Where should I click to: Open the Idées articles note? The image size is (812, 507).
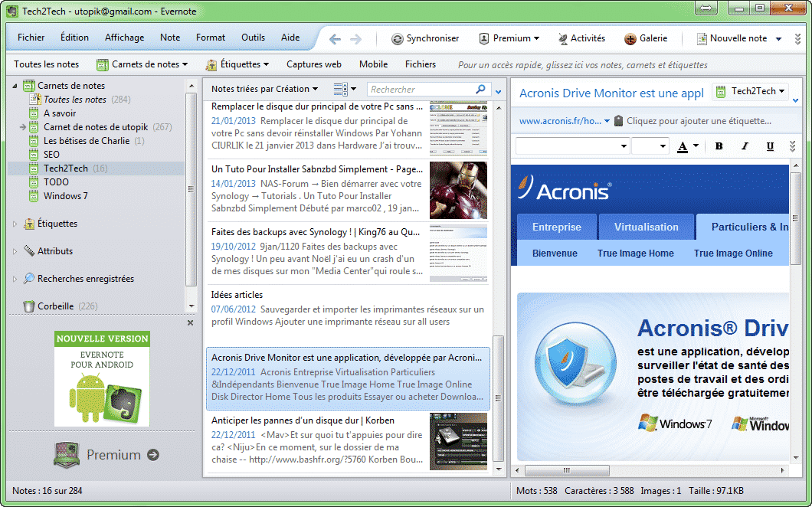pos(348,315)
